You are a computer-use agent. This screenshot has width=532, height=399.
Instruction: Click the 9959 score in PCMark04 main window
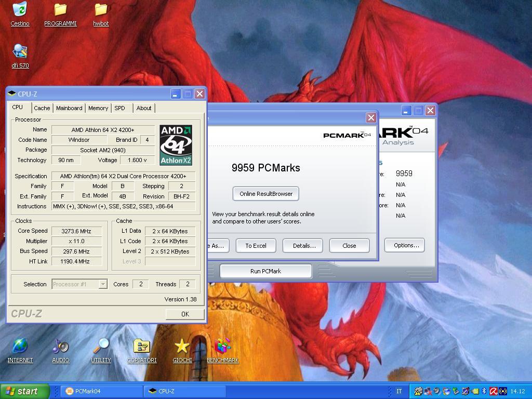(404, 174)
